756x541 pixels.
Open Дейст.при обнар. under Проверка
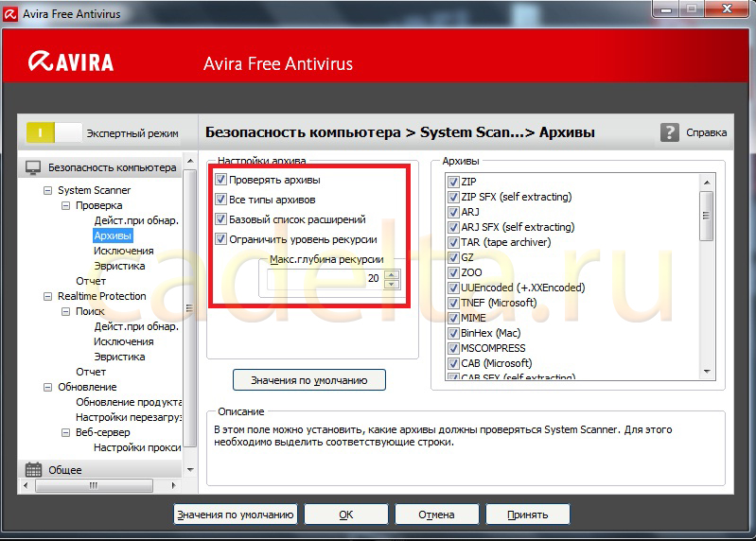click(x=136, y=220)
